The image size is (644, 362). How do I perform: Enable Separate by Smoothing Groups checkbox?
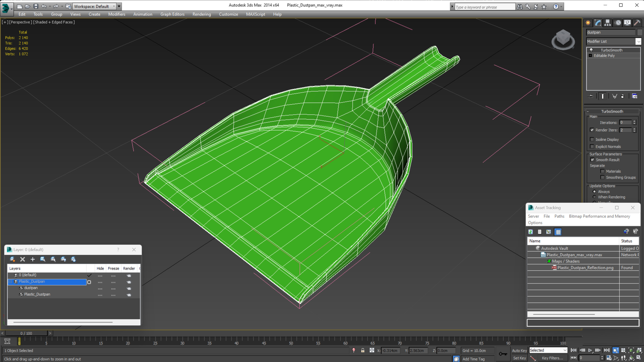(602, 177)
